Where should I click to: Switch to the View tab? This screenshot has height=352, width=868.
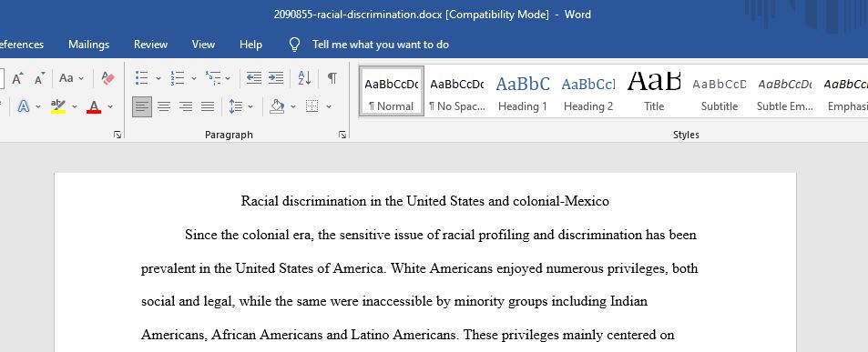click(x=203, y=45)
